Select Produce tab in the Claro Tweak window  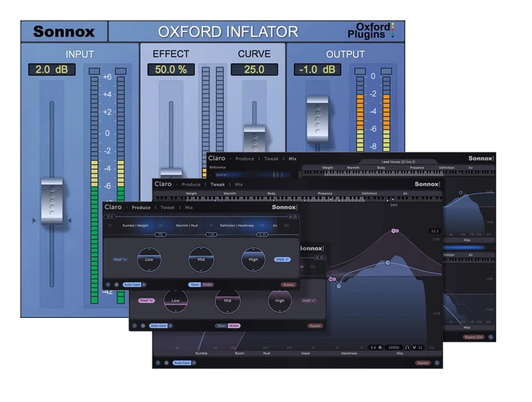point(191,184)
